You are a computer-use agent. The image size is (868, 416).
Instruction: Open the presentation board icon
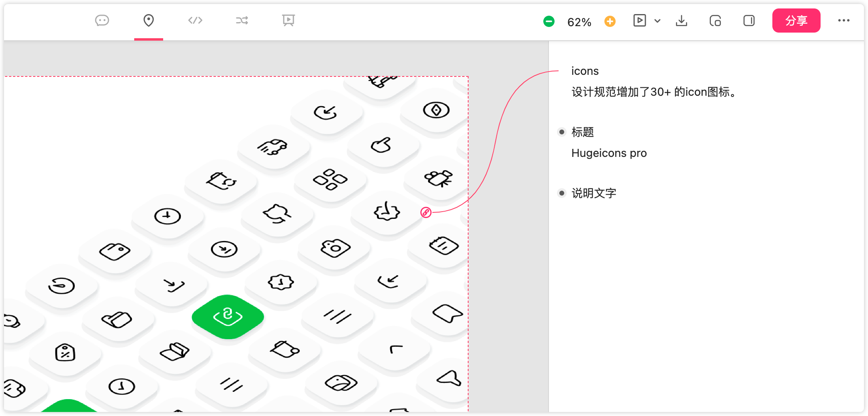tap(288, 20)
